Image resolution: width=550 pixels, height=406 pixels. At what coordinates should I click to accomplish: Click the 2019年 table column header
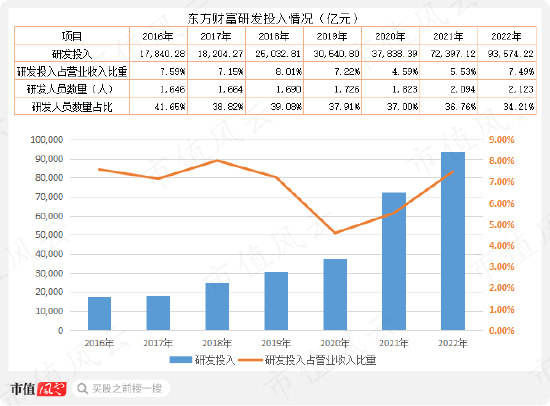[332, 36]
